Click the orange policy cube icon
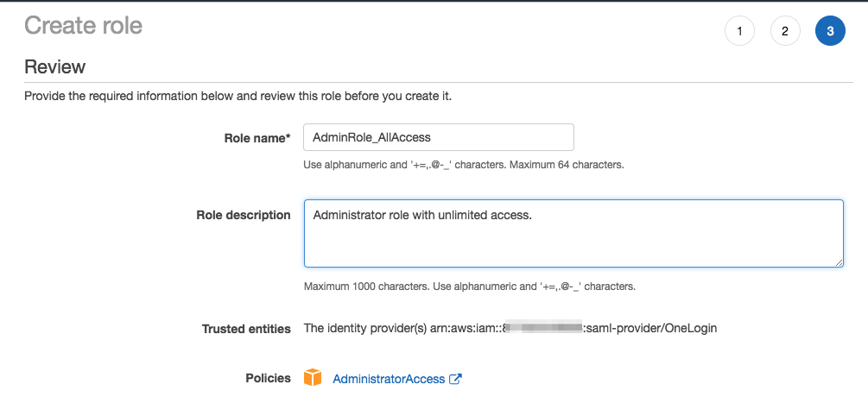The height and width of the screenshot is (416, 868). 313,377
